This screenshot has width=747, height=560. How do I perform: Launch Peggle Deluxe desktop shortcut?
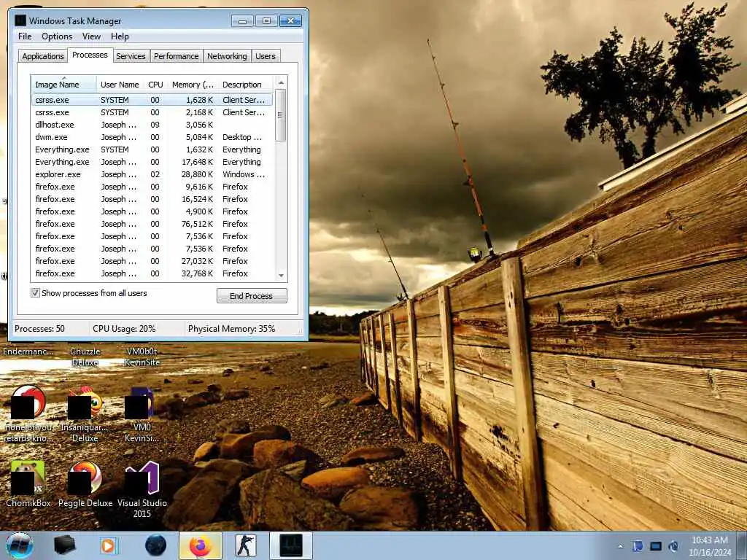click(85, 483)
